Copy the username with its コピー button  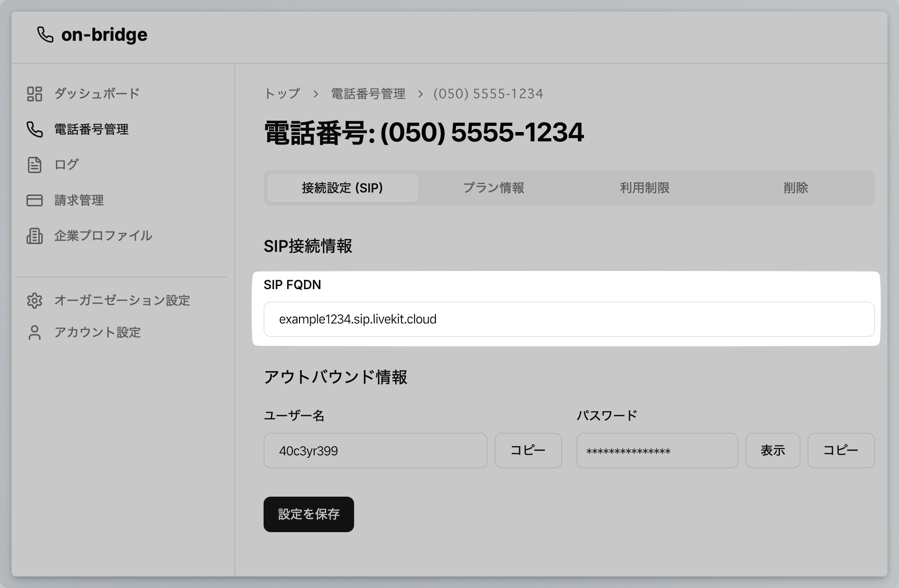pyautogui.click(x=528, y=451)
